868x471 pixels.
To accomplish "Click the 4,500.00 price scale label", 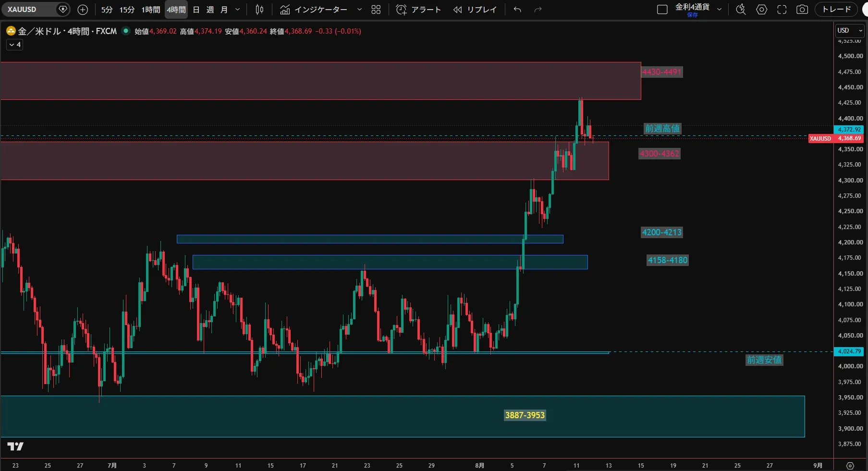I will coord(850,56).
